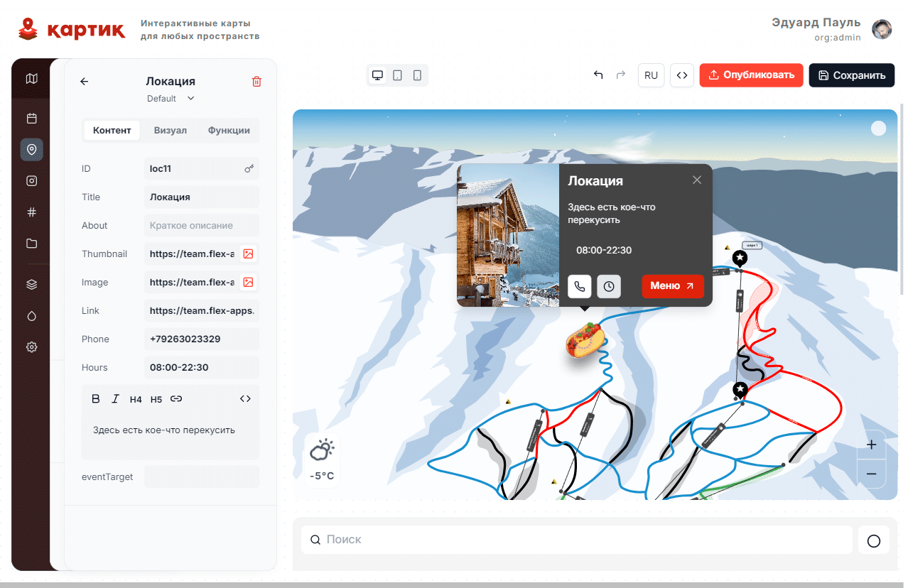Image resolution: width=908 pixels, height=588 pixels.
Task: Delete location with red trash icon
Action: tap(256, 82)
